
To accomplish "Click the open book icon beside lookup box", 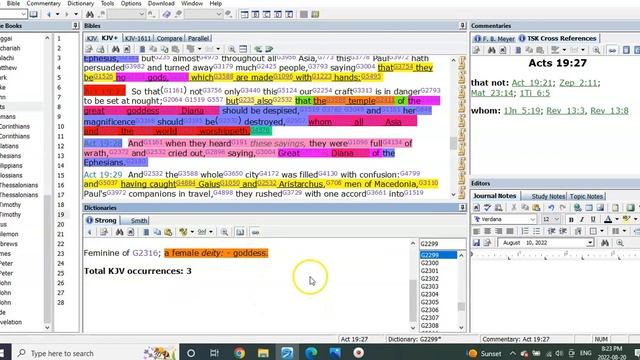I will pos(33,14).
